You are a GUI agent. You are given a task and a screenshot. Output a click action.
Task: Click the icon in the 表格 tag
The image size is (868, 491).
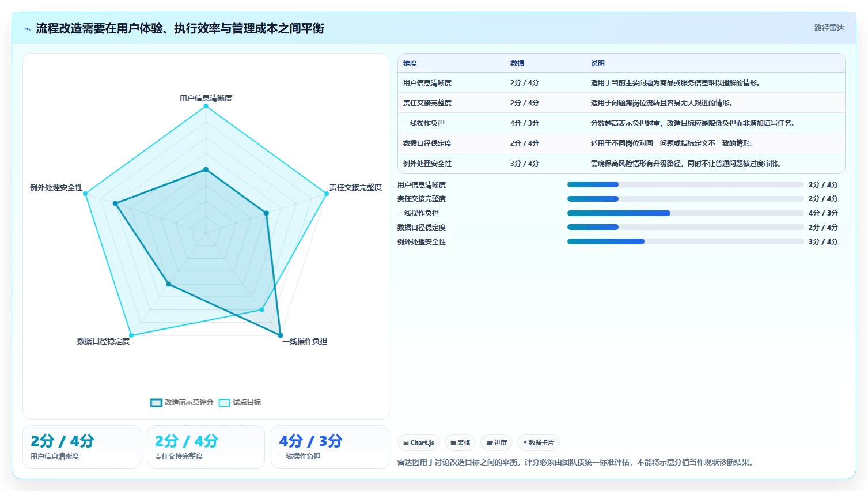point(453,443)
